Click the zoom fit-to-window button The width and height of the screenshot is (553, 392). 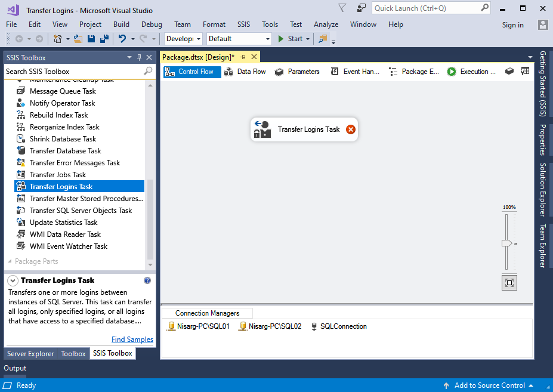[509, 283]
